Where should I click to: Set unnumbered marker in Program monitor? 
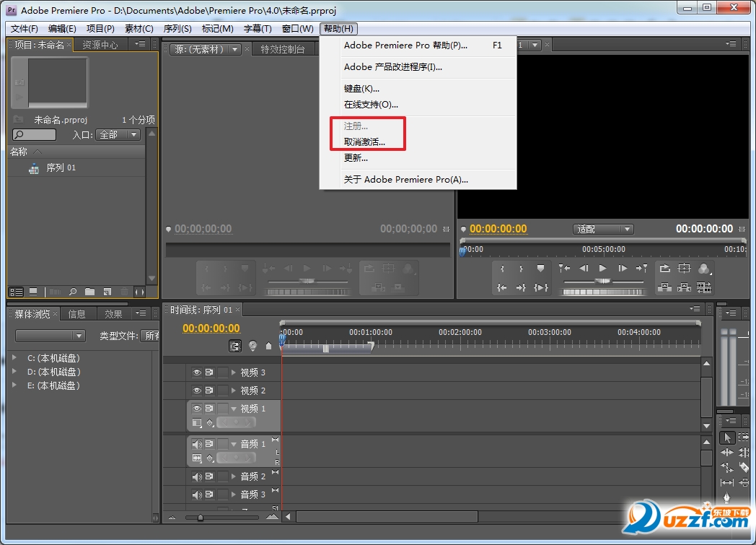(540, 269)
